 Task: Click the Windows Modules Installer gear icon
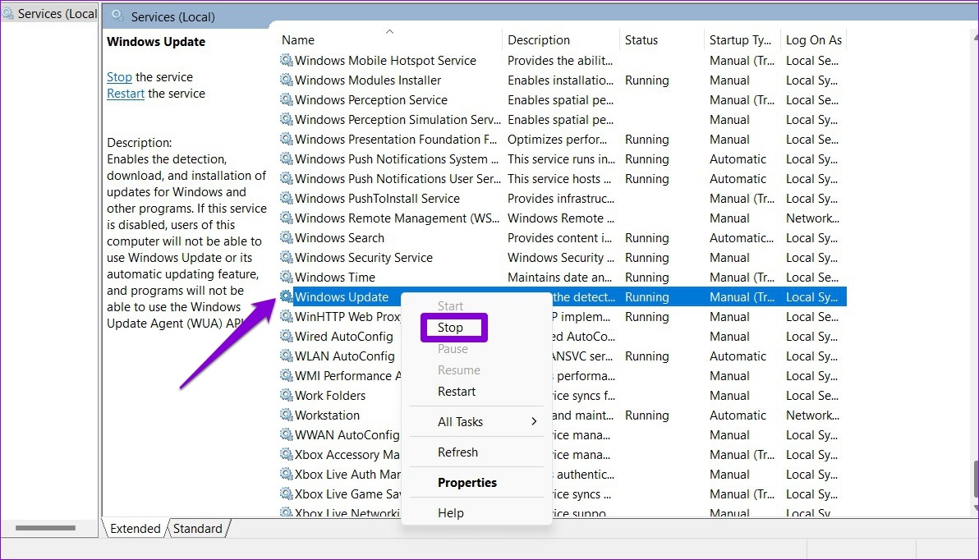(286, 80)
